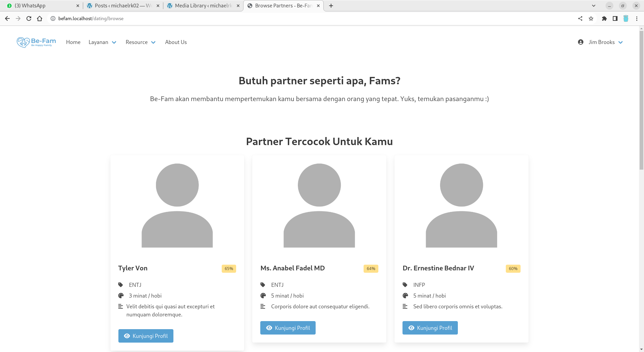The width and height of the screenshot is (644, 352).
Task: Open the browser home page icon
Action: 40,18
